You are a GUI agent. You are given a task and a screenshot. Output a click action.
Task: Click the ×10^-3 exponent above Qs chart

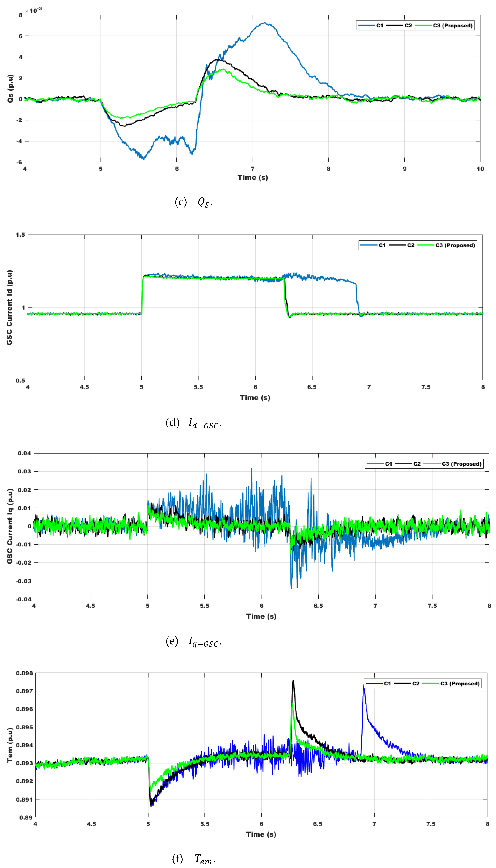pos(34,10)
